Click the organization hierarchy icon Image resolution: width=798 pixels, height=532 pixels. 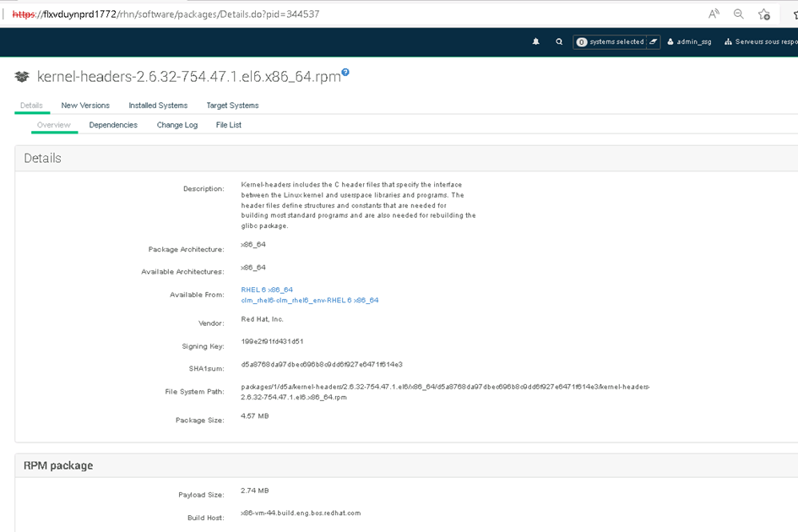[x=728, y=41]
